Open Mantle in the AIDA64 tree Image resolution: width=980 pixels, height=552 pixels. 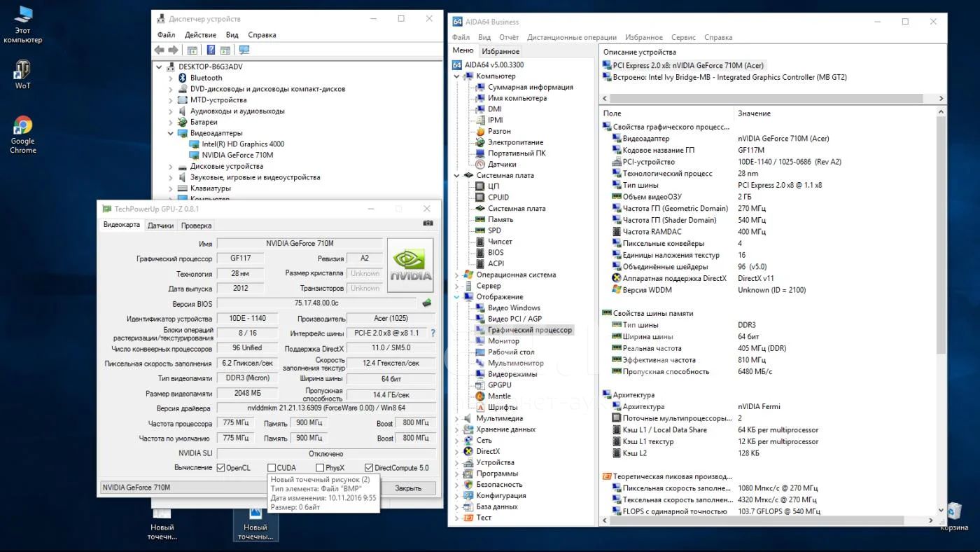[x=499, y=396]
